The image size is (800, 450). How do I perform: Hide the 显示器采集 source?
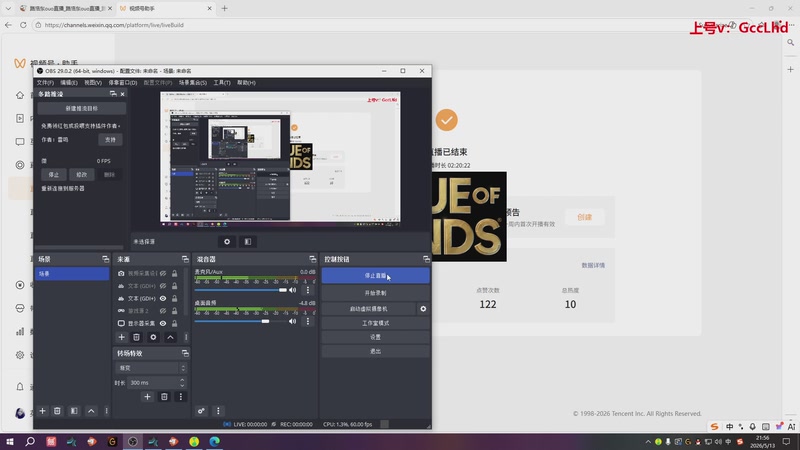click(163, 323)
